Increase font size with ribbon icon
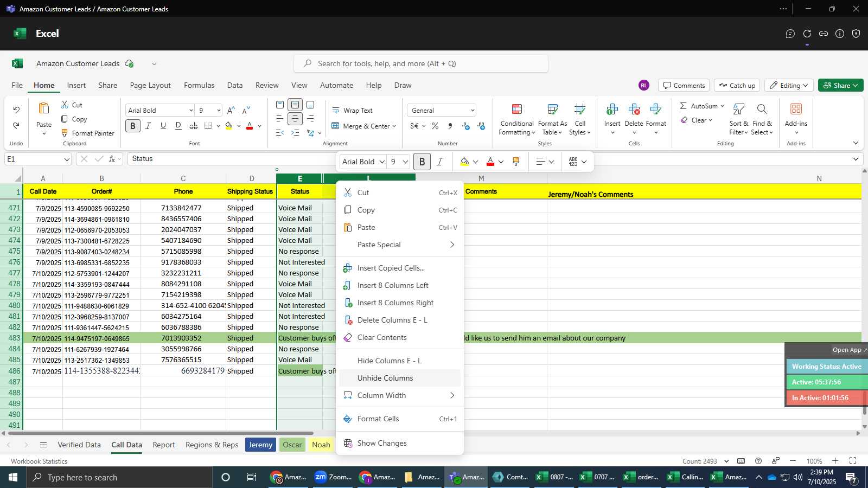The height and width of the screenshot is (488, 868). click(231, 110)
